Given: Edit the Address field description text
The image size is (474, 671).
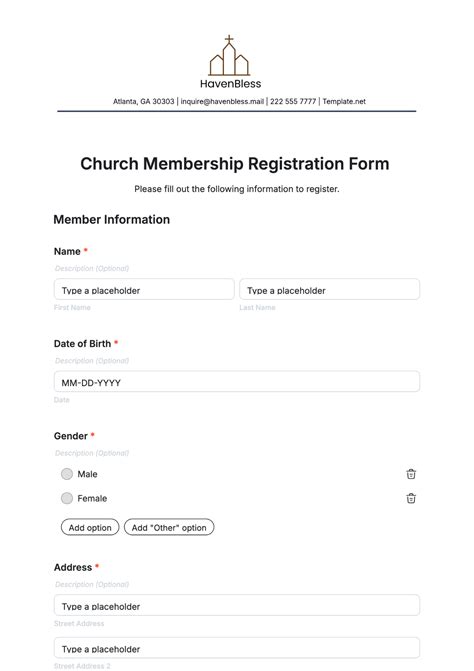Looking at the screenshot, I should [92, 584].
